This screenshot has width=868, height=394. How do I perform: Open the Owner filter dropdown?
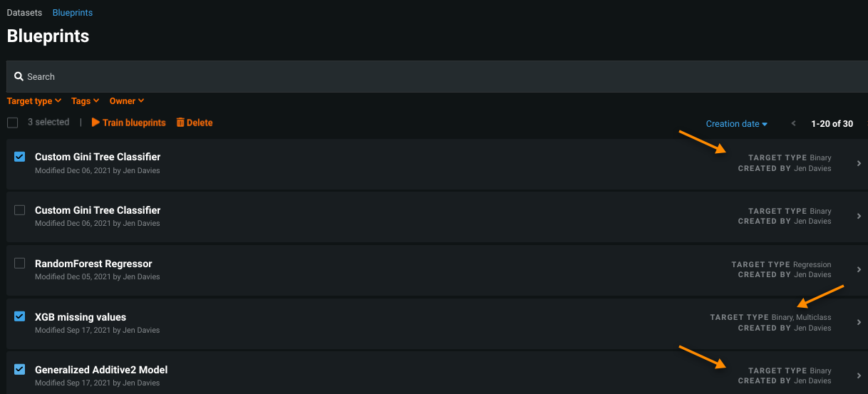[x=127, y=101]
